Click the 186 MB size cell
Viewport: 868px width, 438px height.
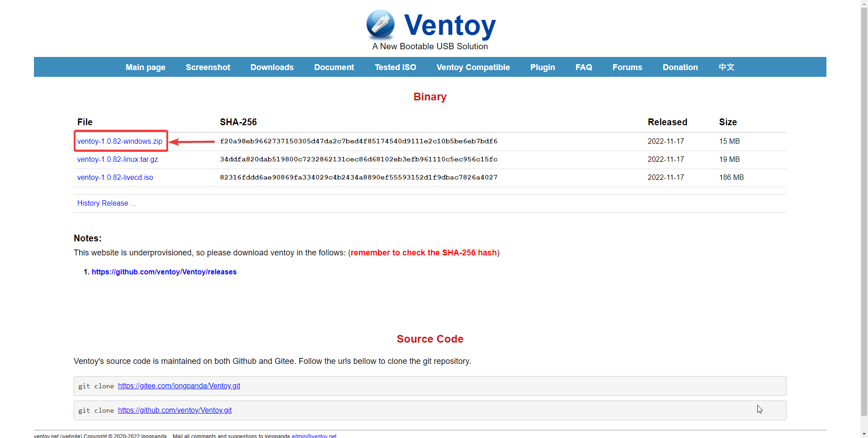[731, 178]
